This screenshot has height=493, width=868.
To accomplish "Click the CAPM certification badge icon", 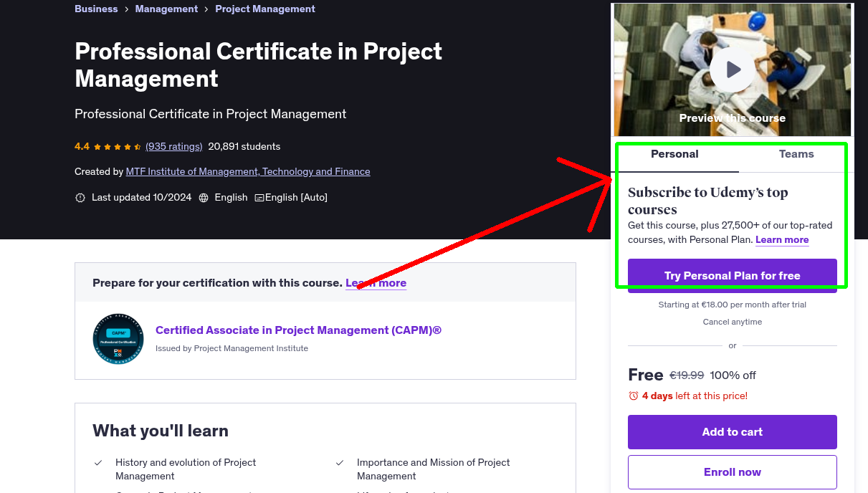I will pyautogui.click(x=118, y=339).
